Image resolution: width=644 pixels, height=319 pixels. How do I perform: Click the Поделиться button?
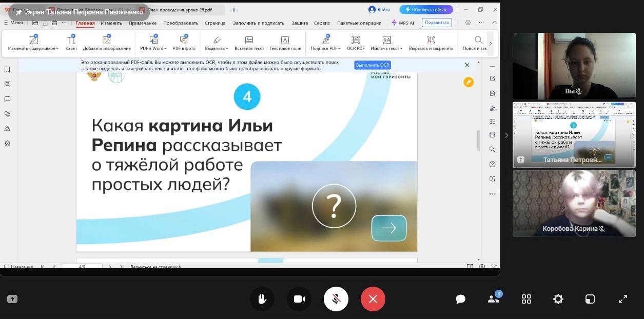[x=437, y=23]
